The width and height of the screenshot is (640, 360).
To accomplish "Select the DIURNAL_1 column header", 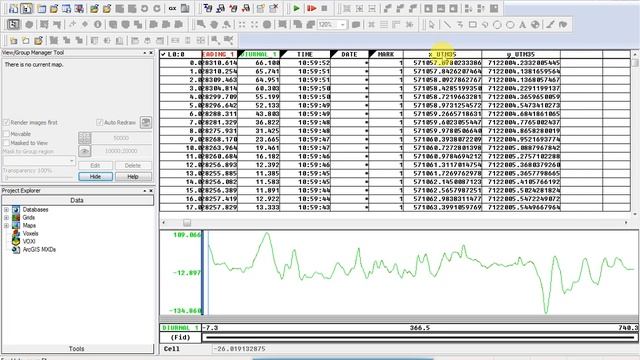I will pos(259,54).
